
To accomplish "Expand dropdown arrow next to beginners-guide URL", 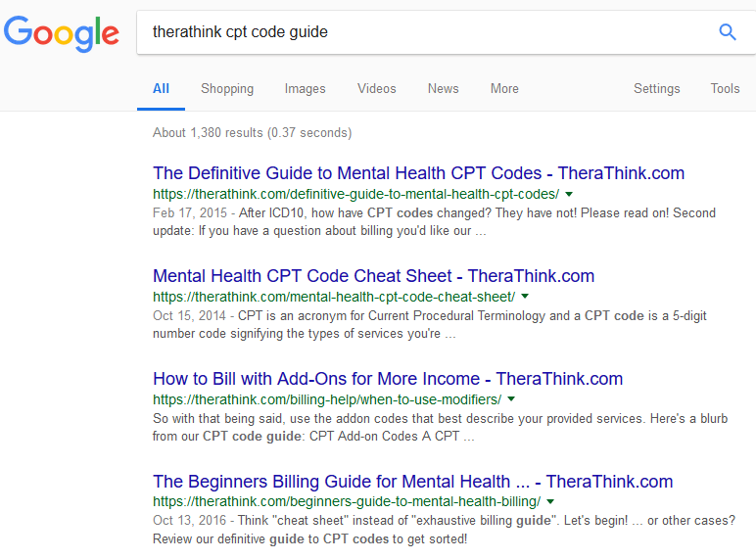I will click(x=550, y=501).
